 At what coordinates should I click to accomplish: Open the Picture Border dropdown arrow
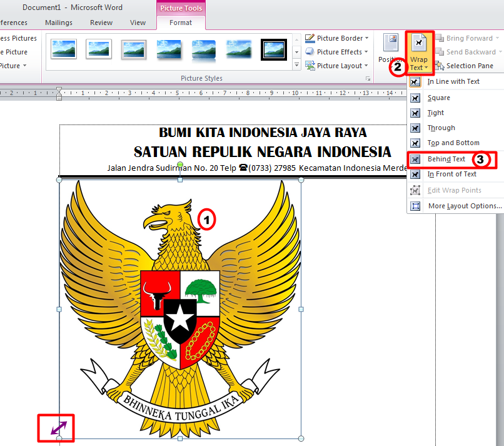pyautogui.click(x=368, y=38)
